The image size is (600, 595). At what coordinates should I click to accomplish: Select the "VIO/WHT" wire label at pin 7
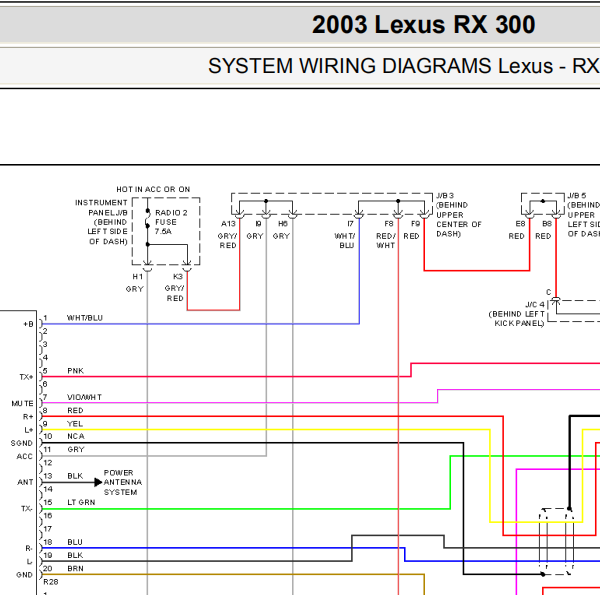(85, 397)
